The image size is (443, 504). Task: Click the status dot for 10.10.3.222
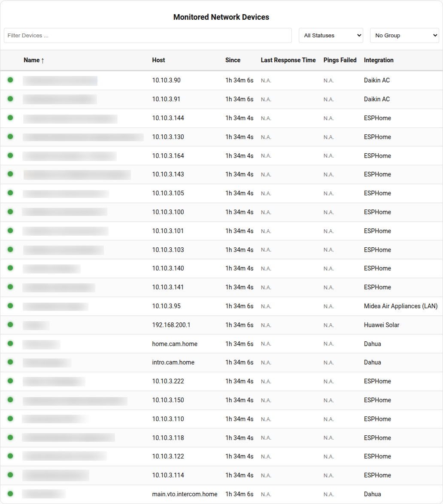coord(10,381)
